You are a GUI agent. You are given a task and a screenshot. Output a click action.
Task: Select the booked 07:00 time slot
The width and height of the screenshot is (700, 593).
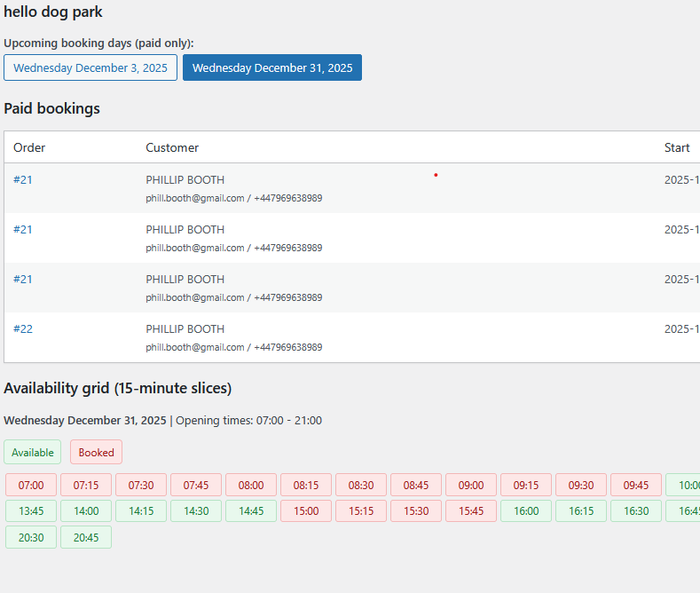coord(31,485)
